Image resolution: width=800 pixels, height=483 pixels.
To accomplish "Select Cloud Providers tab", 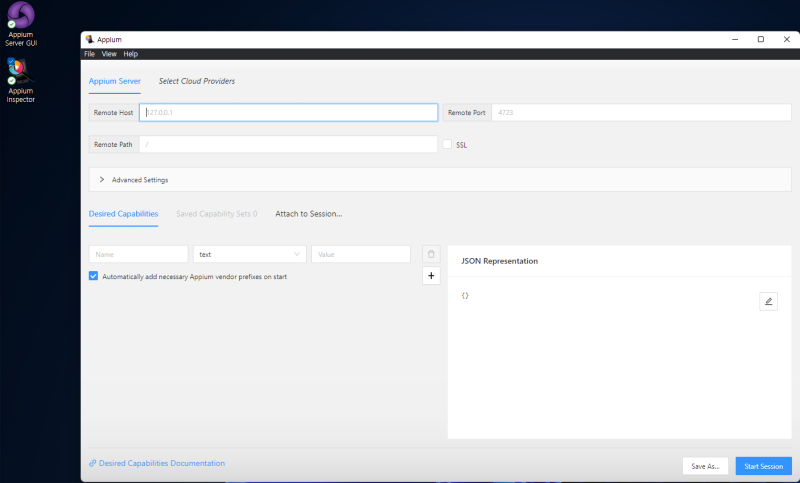I will tap(197, 81).
